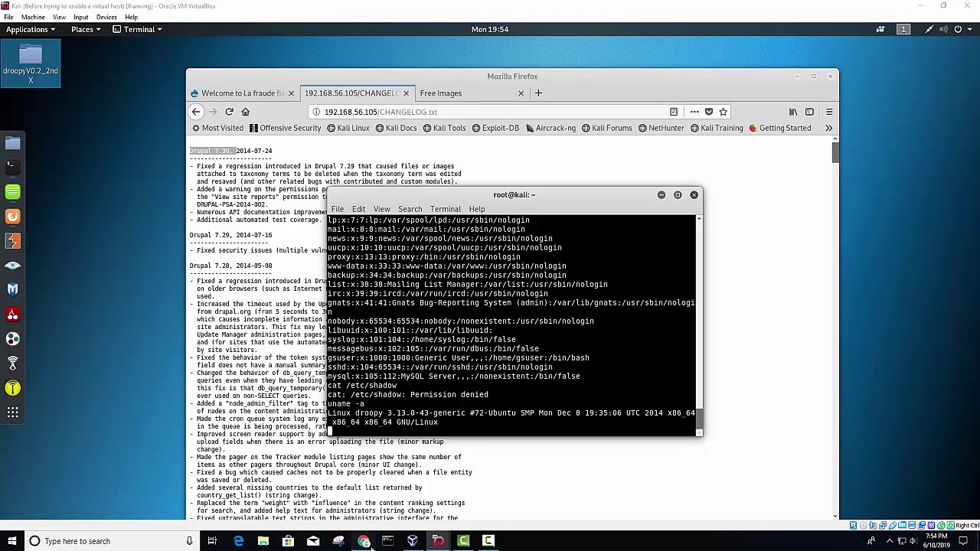980x551 pixels.
Task: Reload the CHANGELOG.txt page
Action: 229,112
